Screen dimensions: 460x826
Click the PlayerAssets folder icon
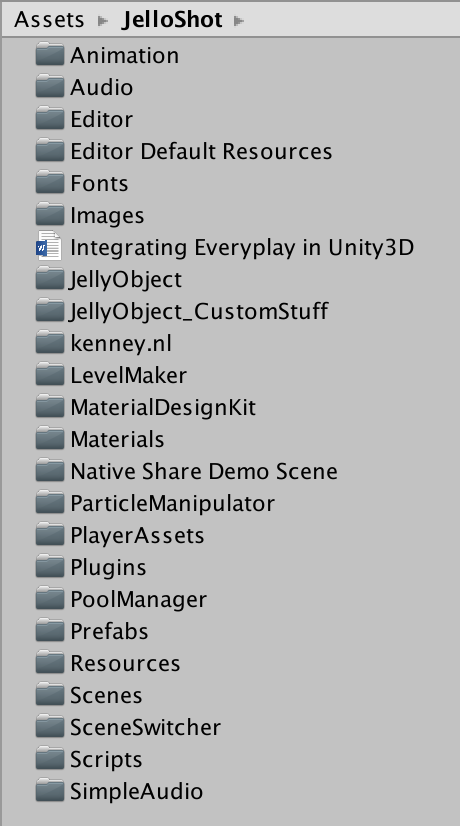tap(50, 535)
